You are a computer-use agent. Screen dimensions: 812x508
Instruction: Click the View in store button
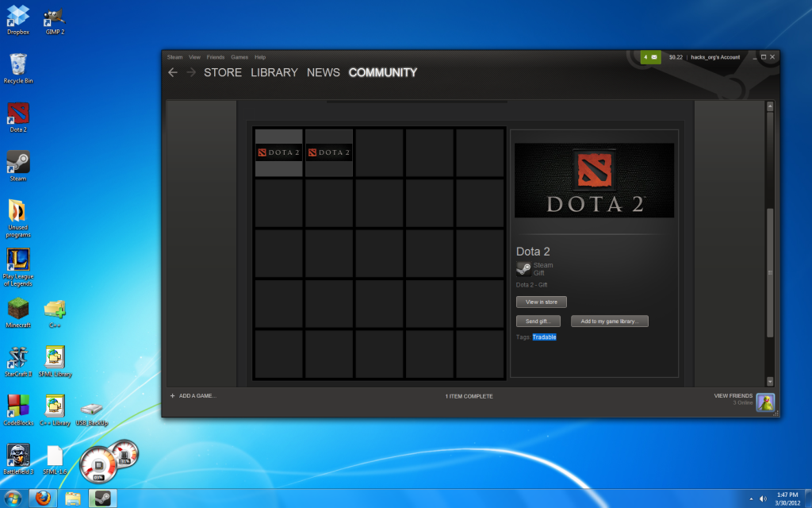541,302
